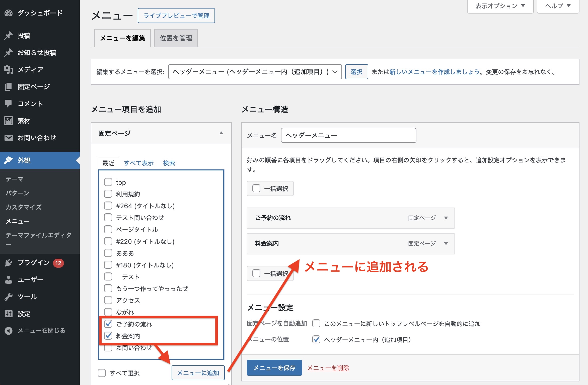Expand the ご予約の流れ menu item arrow
Screen dimensions: 588x385
tap(446, 218)
